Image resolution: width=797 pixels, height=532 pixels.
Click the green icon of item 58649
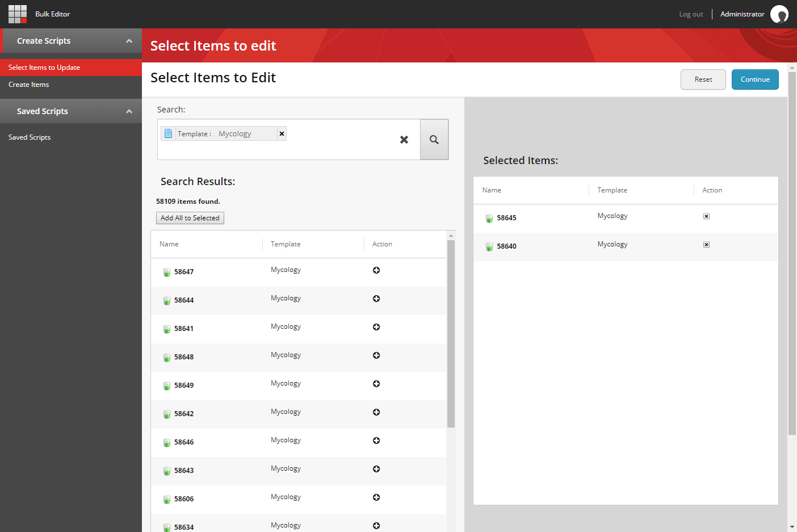coord(167,386)
